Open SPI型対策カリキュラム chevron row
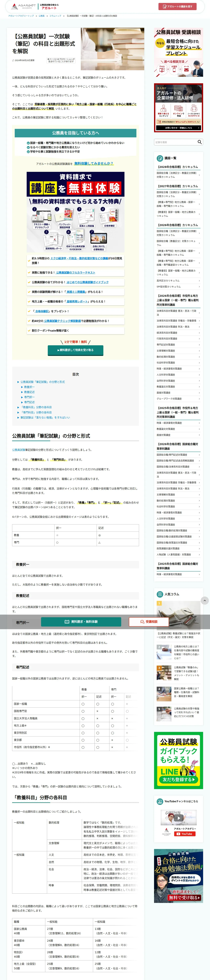 (x=178, y=286)
